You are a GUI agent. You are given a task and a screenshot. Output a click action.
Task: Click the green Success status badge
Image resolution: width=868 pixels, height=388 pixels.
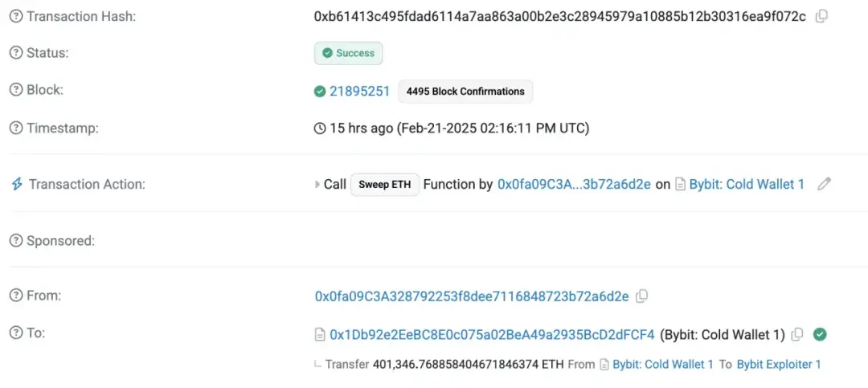click(x=348, y=53)
